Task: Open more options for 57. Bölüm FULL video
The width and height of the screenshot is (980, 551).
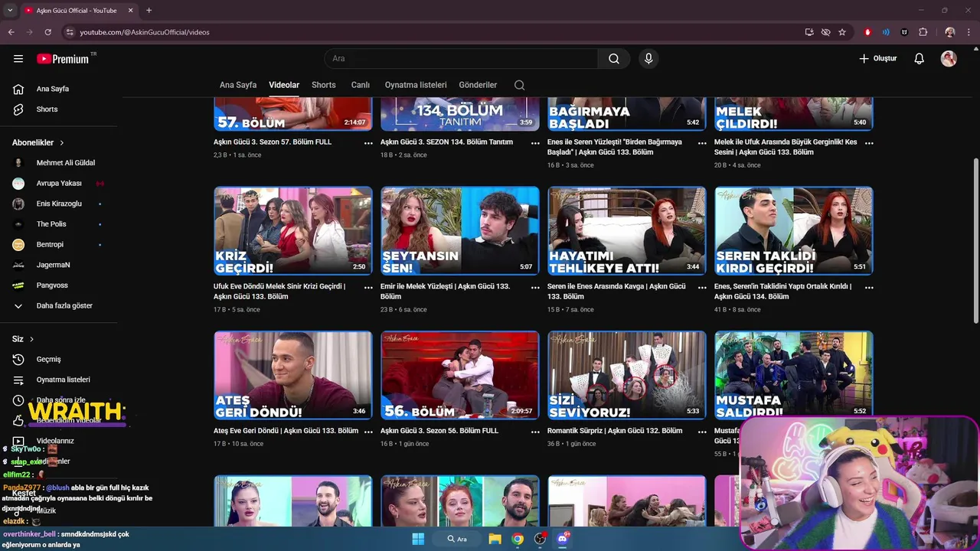Action: point(368,143)
